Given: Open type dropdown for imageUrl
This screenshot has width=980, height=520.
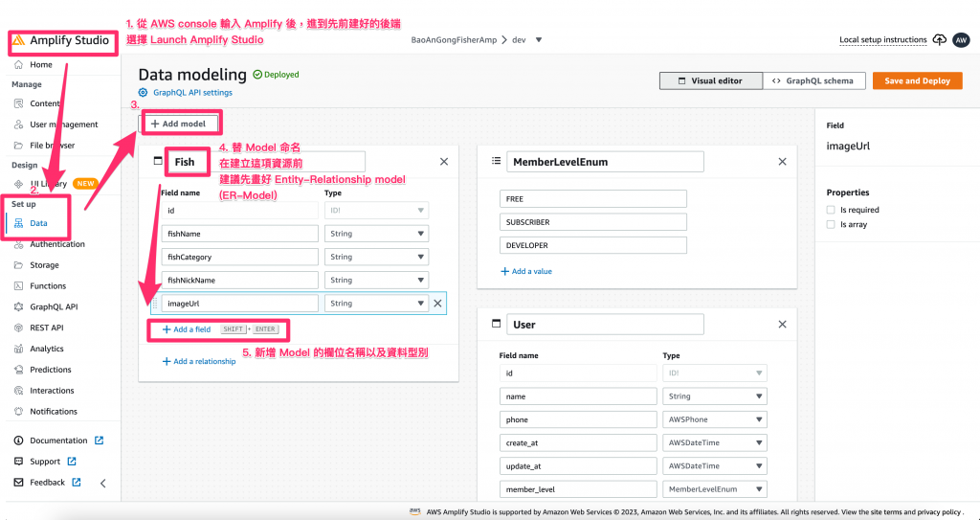Looking at the screenshot, I should pos(376,304).
